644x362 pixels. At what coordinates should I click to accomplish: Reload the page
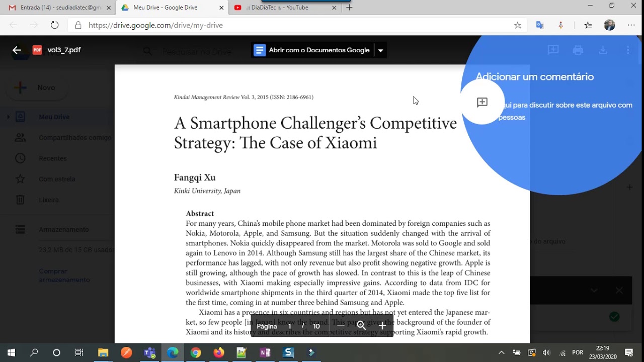tap(55, 25)
